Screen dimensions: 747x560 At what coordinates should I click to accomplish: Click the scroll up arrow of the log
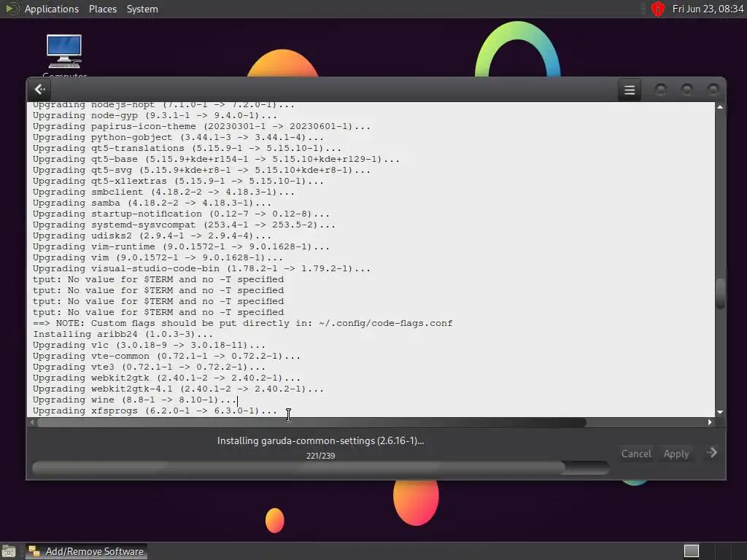point(720,107)
